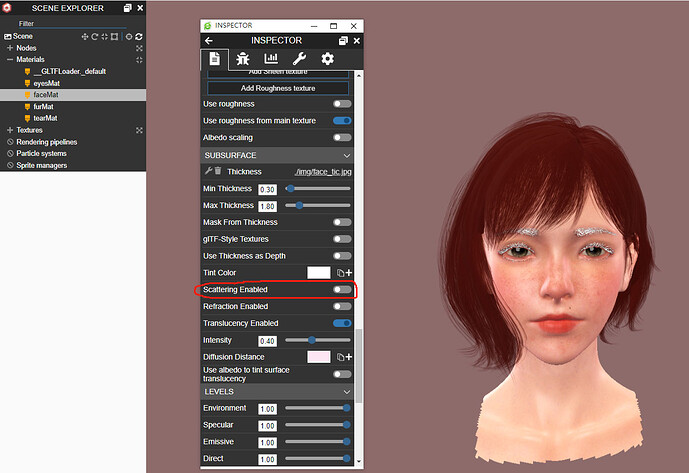Enable the position gizmo in Scene row
Screen dimensions: 689x473
85,36
